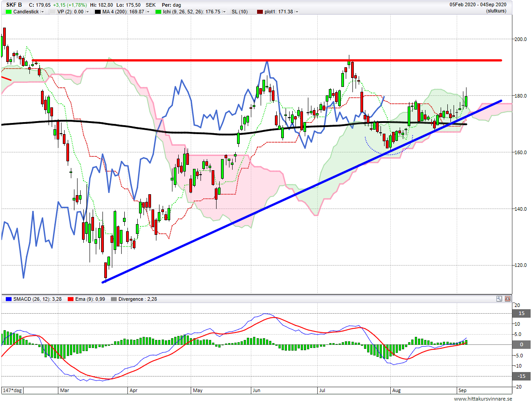Click the Hi: 182,80 value
The image size is (532, 401).
102,5
